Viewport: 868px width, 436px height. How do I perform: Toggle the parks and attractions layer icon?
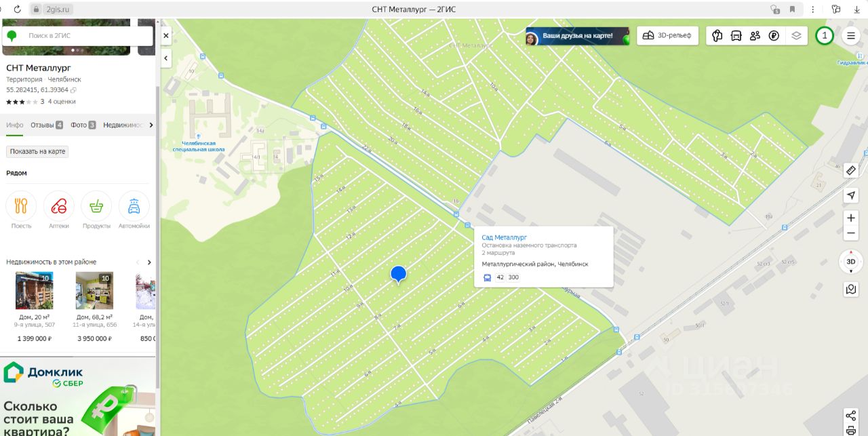tap(717, 36)
